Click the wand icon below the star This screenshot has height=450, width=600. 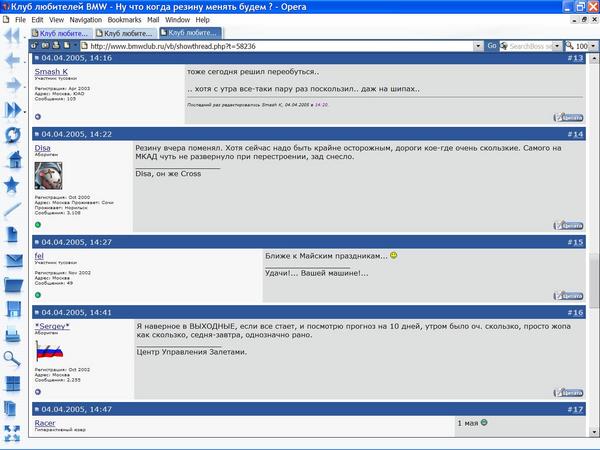point(13,210)
